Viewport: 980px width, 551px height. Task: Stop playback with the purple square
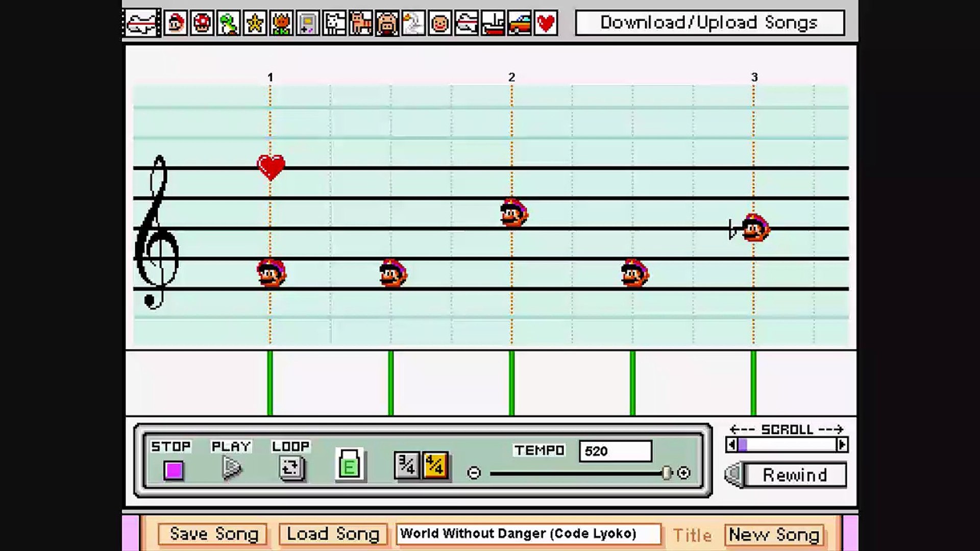click(x=174, y=470)
